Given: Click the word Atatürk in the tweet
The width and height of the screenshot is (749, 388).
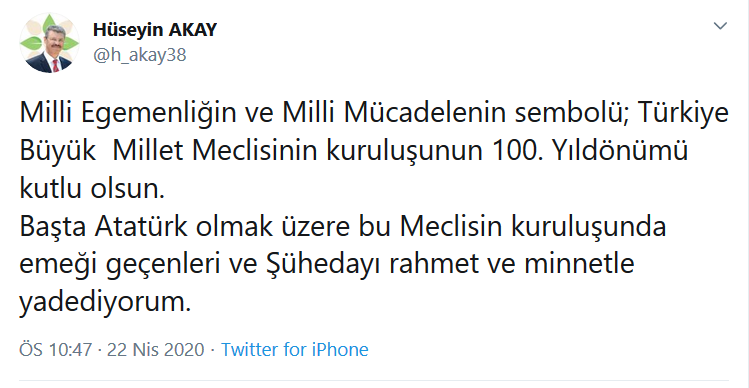Looking at the screenshot, I should point(141,226).
